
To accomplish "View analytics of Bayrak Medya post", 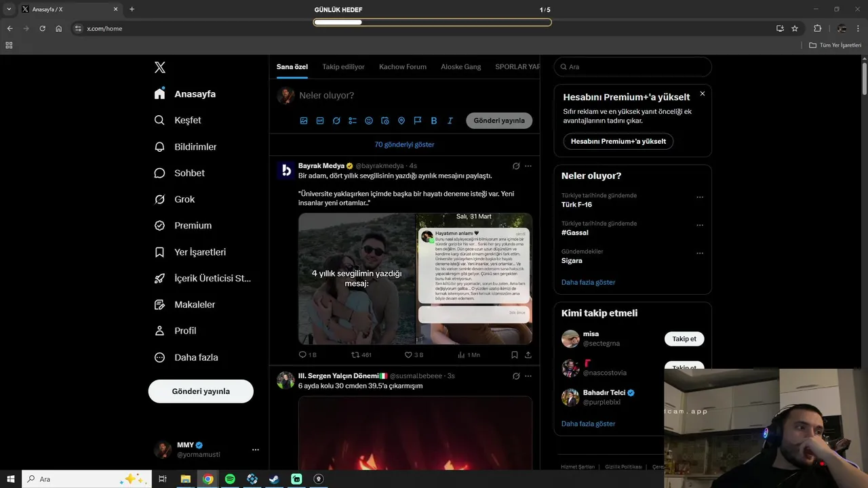I will point(469,354).
